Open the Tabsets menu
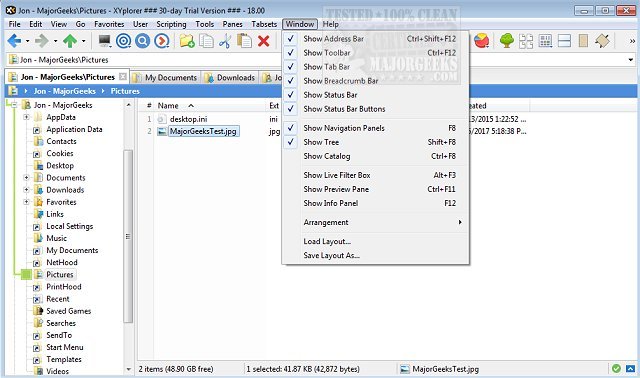This screenshot has width=640, height=378. click(264, 24)
